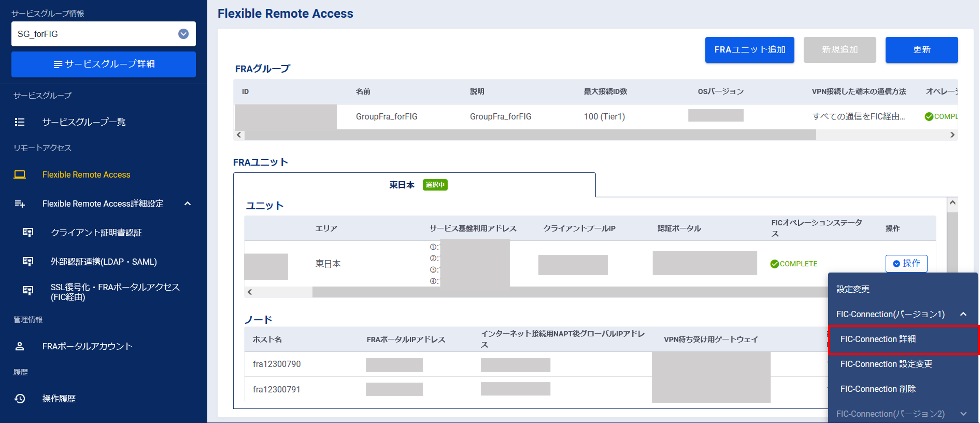Click the SSL復号化・FRAポータルアクセス icon
Viewport: 980px width, 423px height.
pos(28,291)
